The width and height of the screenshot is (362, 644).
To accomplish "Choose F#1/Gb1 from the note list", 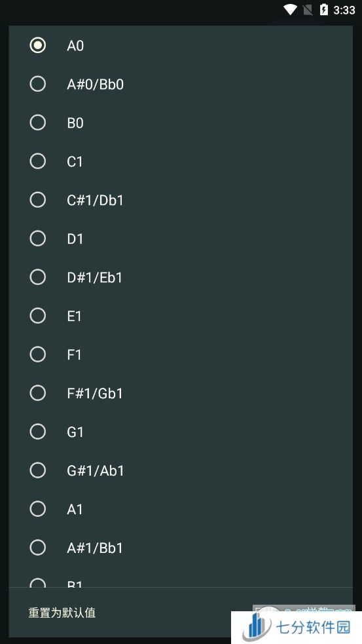I will pos(181,393).
